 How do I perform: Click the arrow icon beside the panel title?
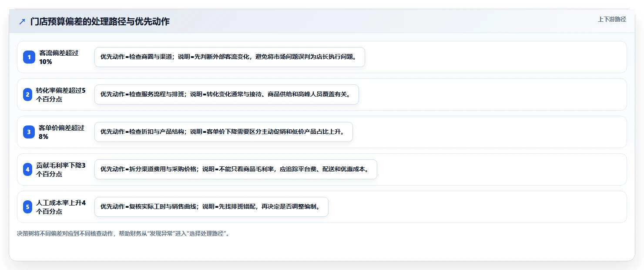[x=22, y=22]
